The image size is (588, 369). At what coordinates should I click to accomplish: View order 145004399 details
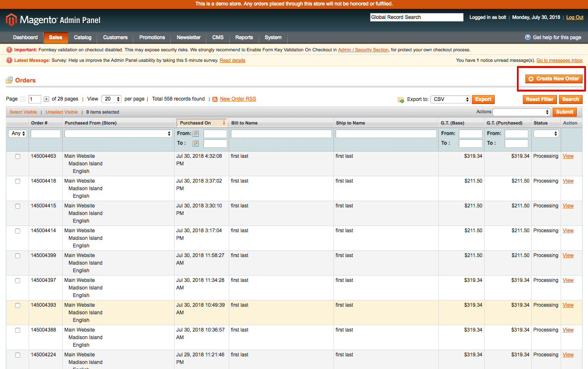tap(568, 255)
